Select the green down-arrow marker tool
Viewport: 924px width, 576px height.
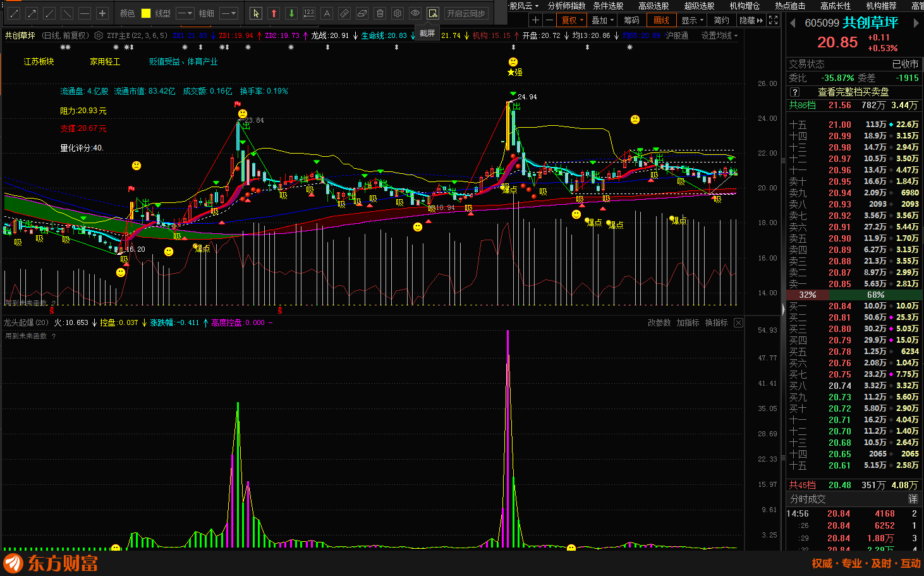[x=291, y=13]
